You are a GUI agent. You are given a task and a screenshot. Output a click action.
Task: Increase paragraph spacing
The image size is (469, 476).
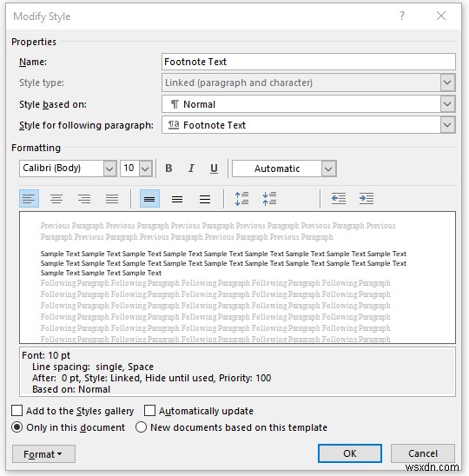click(242, 199)
